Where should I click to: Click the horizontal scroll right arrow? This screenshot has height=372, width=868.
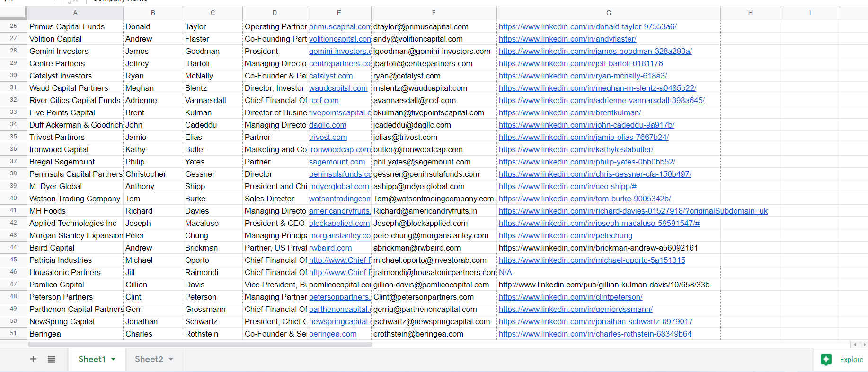point(864,345)
